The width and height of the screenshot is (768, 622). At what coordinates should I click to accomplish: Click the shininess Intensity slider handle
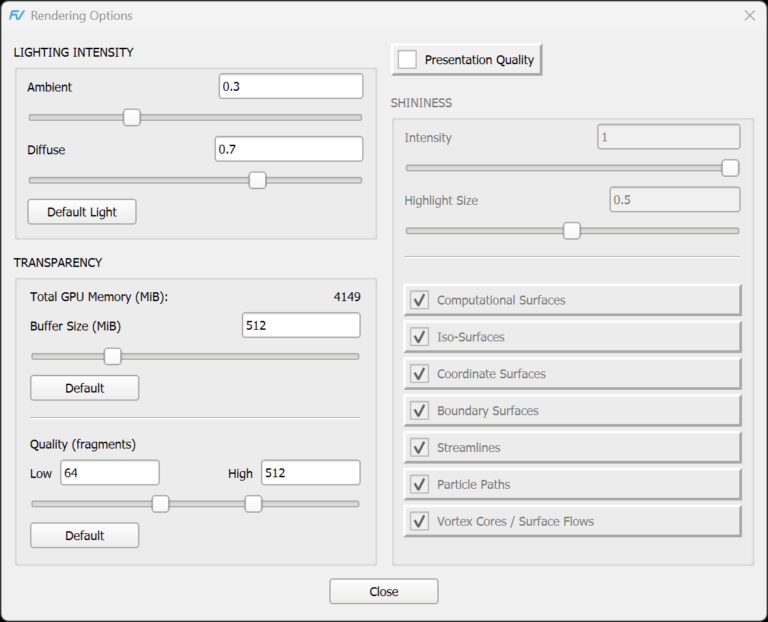[x=730, y=168]
